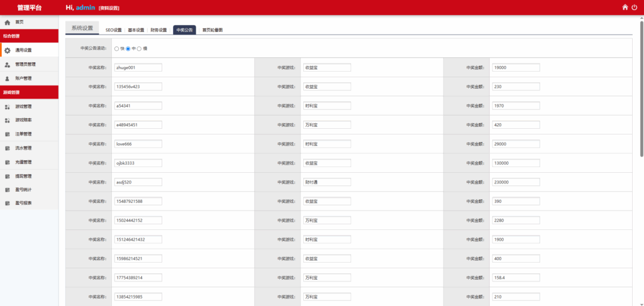The image size is (644, 306).
Task: Click the gear icon beside 通用设置
Action: (7, 50)
